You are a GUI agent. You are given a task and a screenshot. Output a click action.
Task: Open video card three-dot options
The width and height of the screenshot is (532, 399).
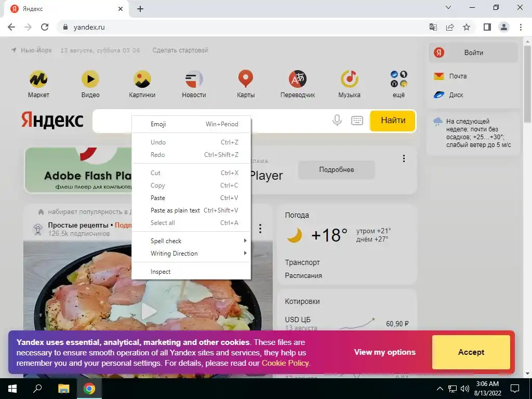click(260, 229)
